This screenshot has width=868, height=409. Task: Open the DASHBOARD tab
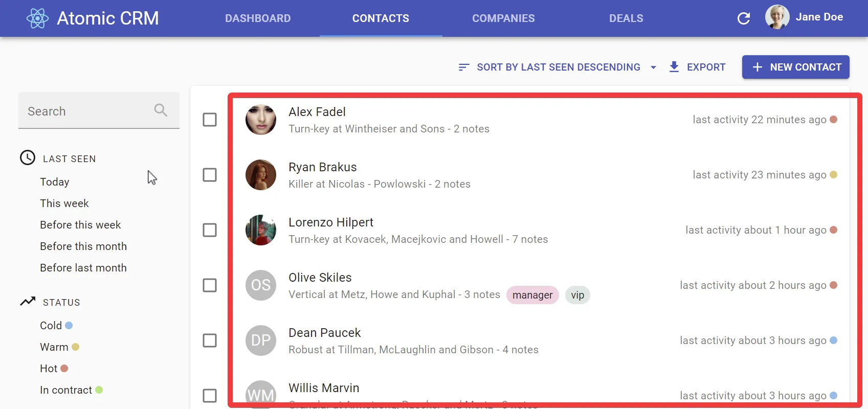tap(258, 18)
